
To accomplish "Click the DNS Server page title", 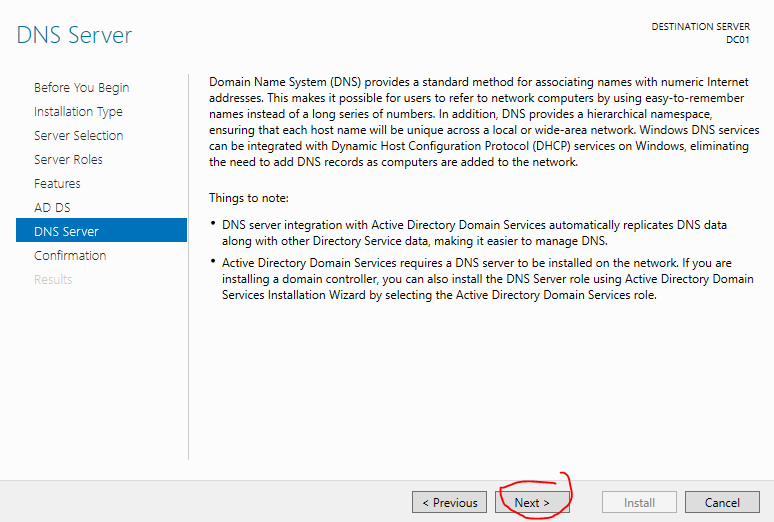I will click(x=74, y=35).
